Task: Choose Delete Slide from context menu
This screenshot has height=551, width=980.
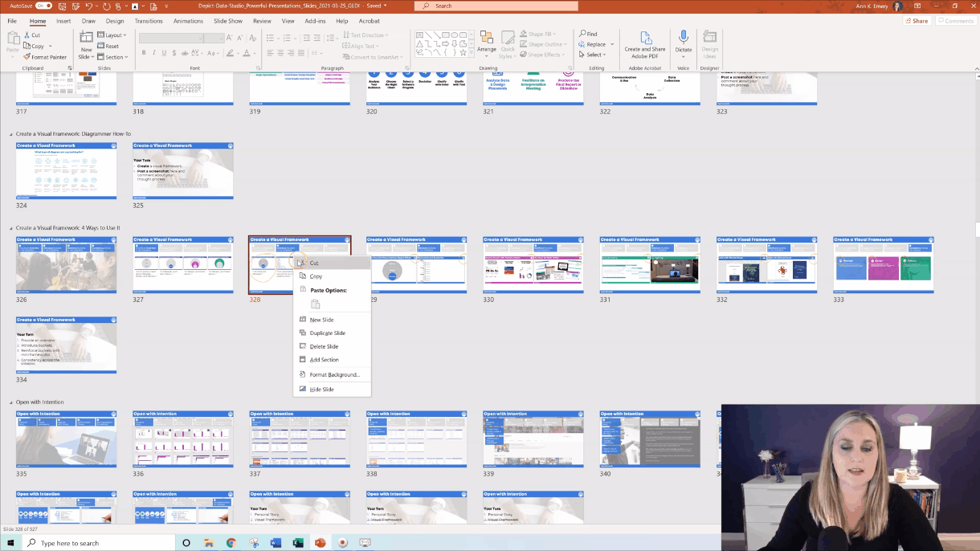Action: [x=325, y=346]
